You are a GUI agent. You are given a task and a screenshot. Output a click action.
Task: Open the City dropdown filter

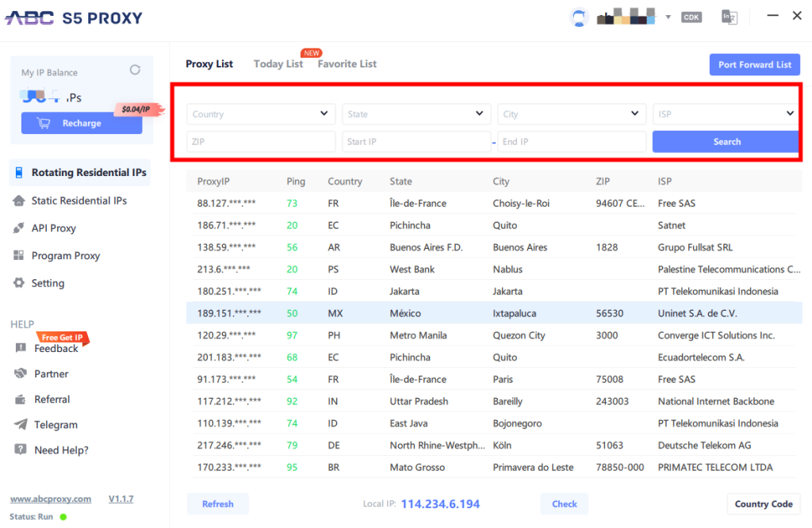tap(572, 114)
